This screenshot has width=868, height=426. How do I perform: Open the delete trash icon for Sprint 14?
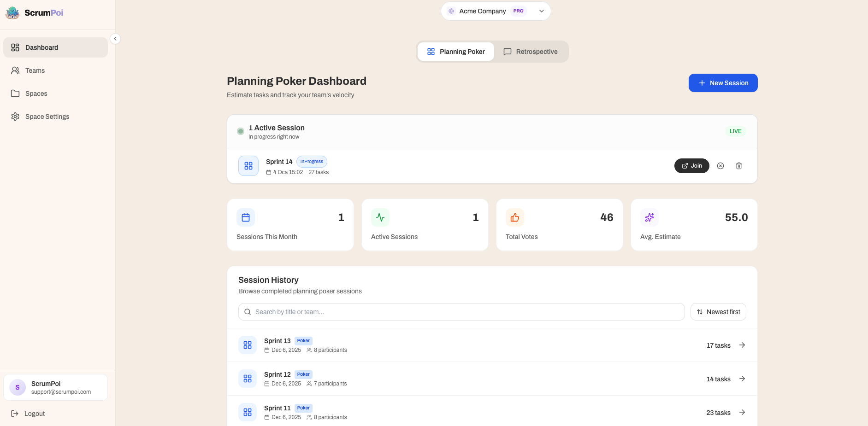click(739, 165)
